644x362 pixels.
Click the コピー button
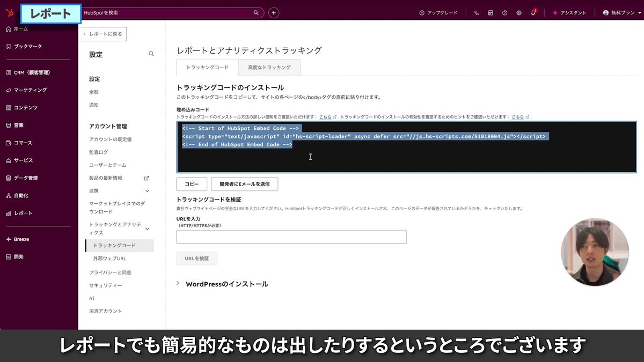[x=191, y=184]
